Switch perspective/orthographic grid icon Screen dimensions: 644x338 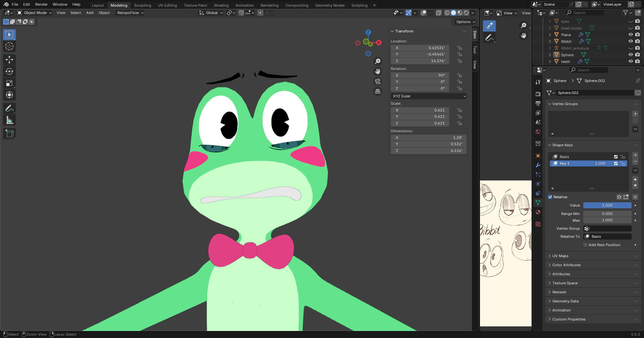[378, 91]
